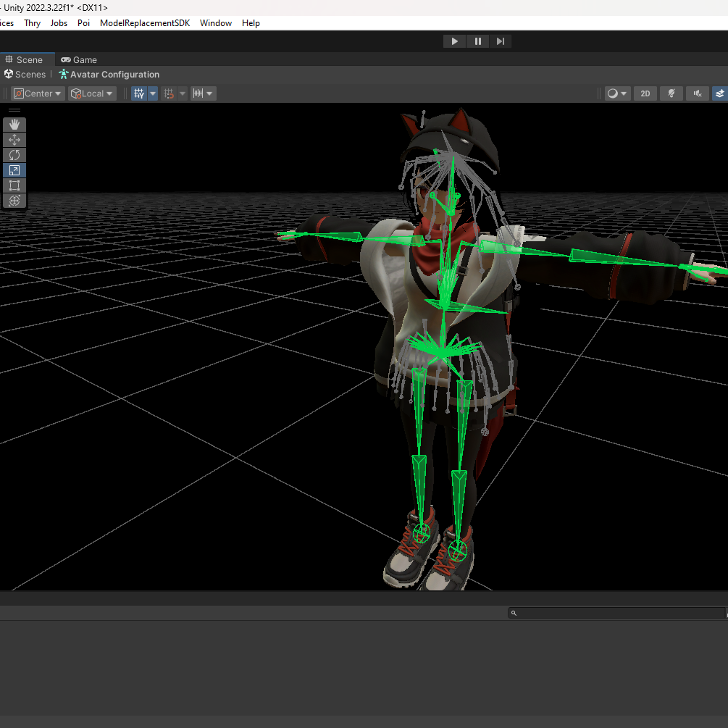Toggle scene lighting on or off
The width and height of the screenshot is (728, 728).
(671, 93)
